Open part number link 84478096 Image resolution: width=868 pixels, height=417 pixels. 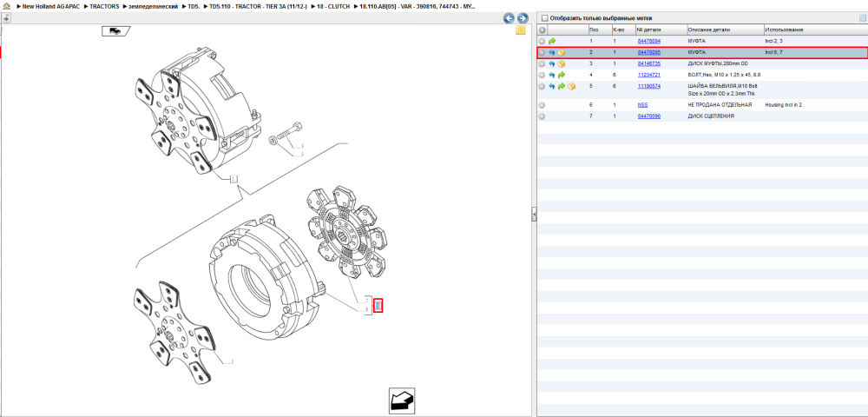point(648,116)
